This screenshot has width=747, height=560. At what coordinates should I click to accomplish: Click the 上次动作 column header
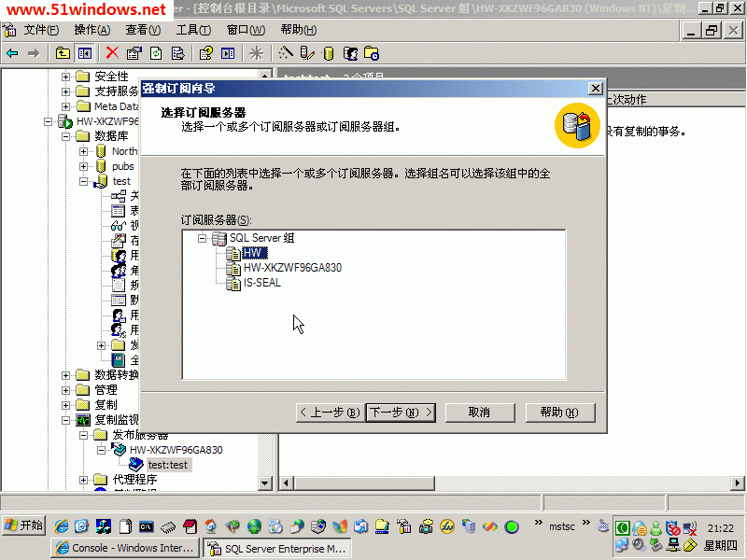coord(674,100)
